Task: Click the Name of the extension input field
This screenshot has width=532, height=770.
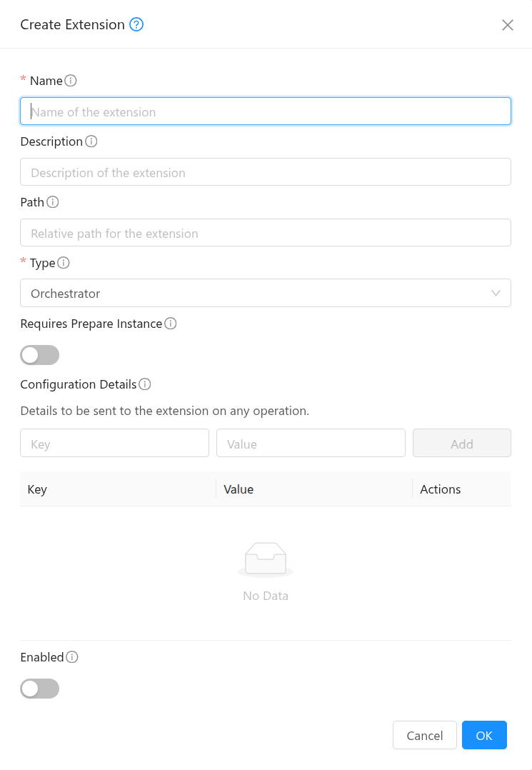Action: [x=266, y=111]
